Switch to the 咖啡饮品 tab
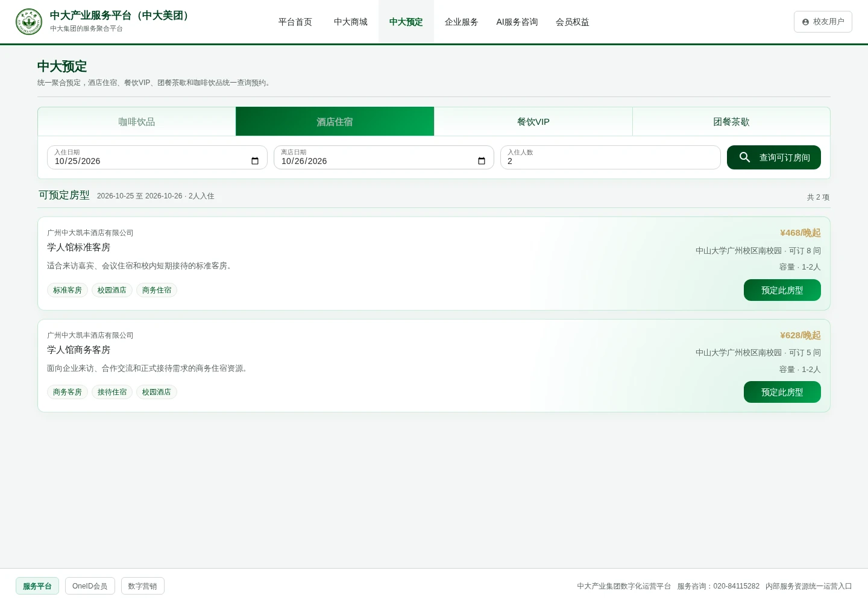Image resolution: width=868 pixels, height=603 pixels. point(137,122)
